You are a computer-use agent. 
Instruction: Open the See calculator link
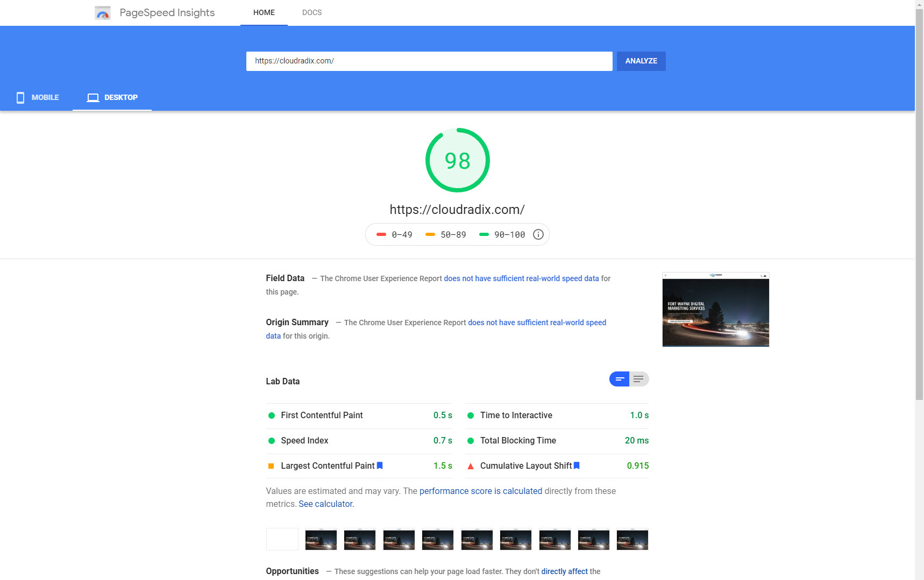click(x=326, y=504)
